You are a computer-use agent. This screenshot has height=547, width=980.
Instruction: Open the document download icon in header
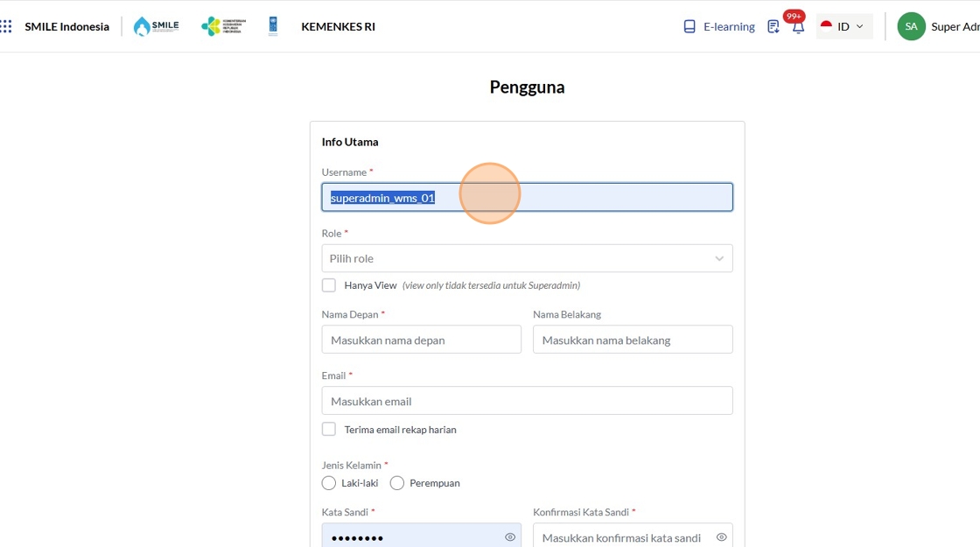(x=773, y=27)
